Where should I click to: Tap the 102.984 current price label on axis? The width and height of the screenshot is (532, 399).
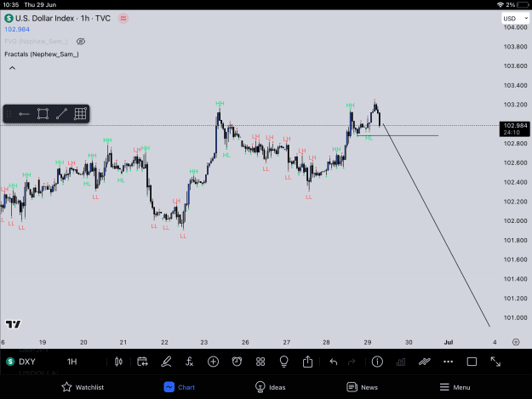[514, 128]
